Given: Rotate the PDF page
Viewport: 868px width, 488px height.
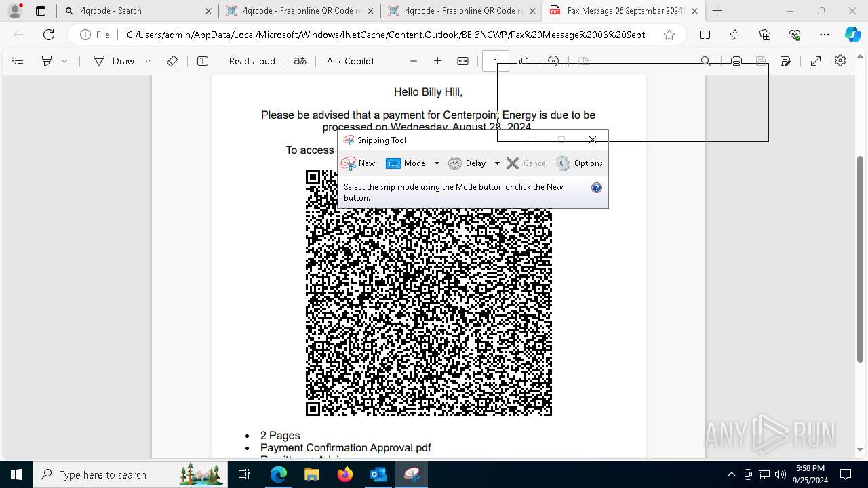Looking at the screenshot, I should [x=553, y=61].
